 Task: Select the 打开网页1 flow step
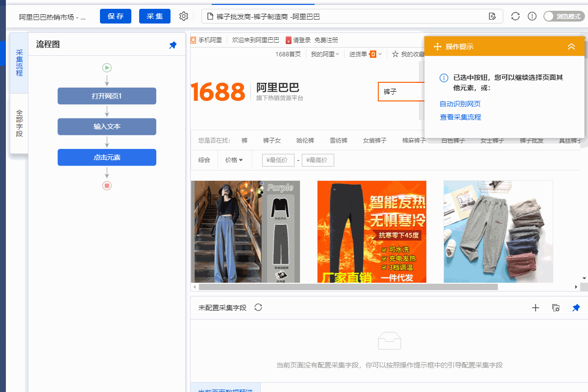(x=107, y=96)
